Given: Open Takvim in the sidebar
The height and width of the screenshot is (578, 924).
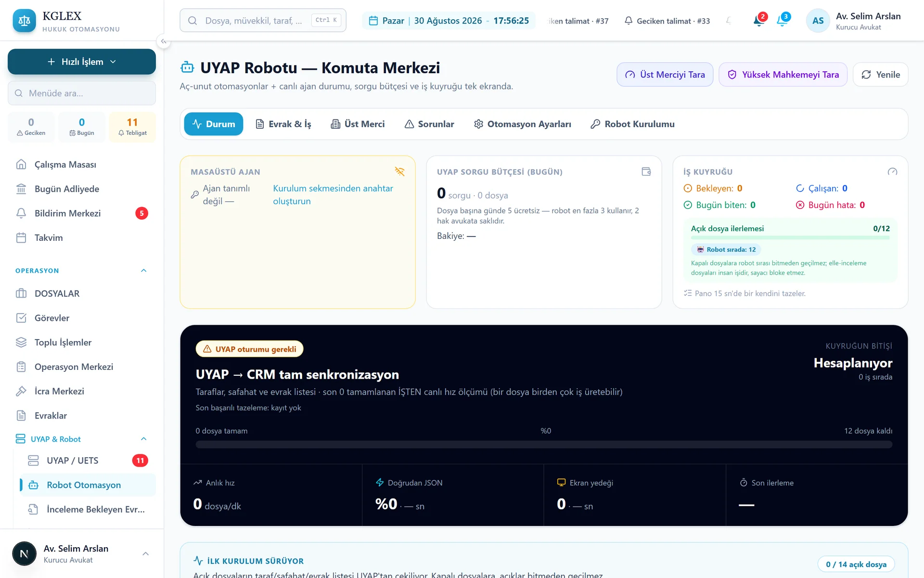Looking at the screenshot, I should pos(82,238).
